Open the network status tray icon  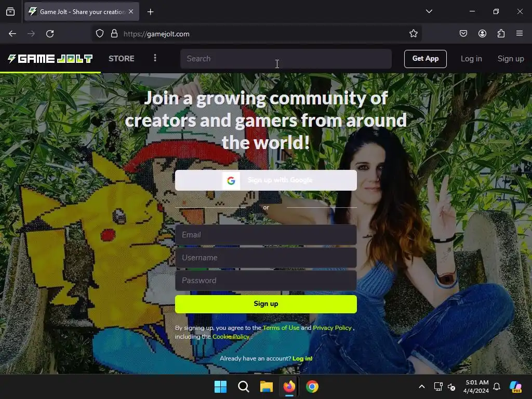pos(438,387)
